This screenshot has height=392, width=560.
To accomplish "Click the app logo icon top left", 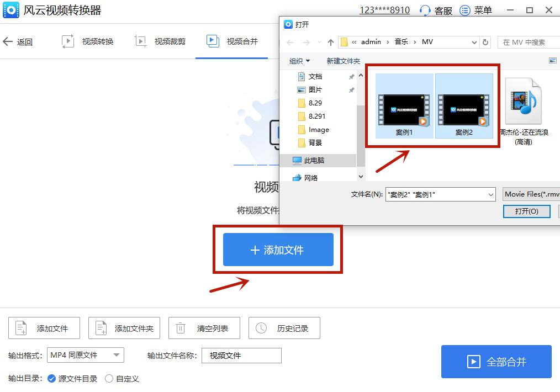I will click(x=10, y=10).
